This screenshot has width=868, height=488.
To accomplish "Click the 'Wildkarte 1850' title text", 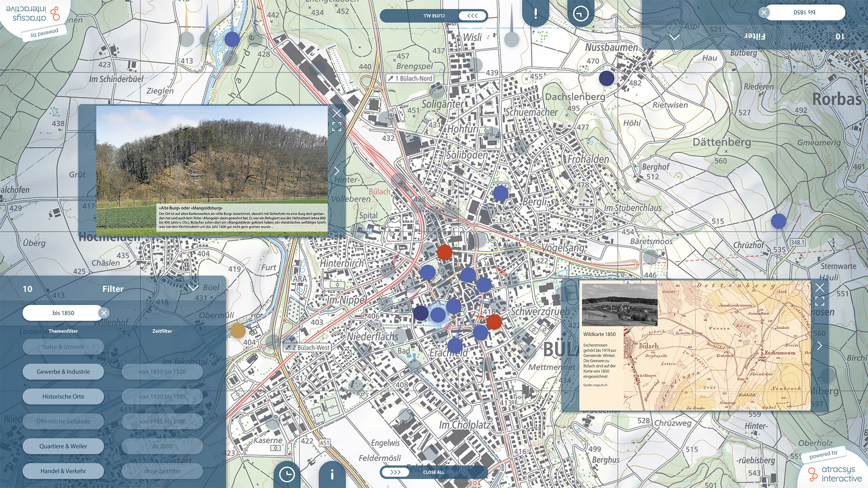I will 599,334.
